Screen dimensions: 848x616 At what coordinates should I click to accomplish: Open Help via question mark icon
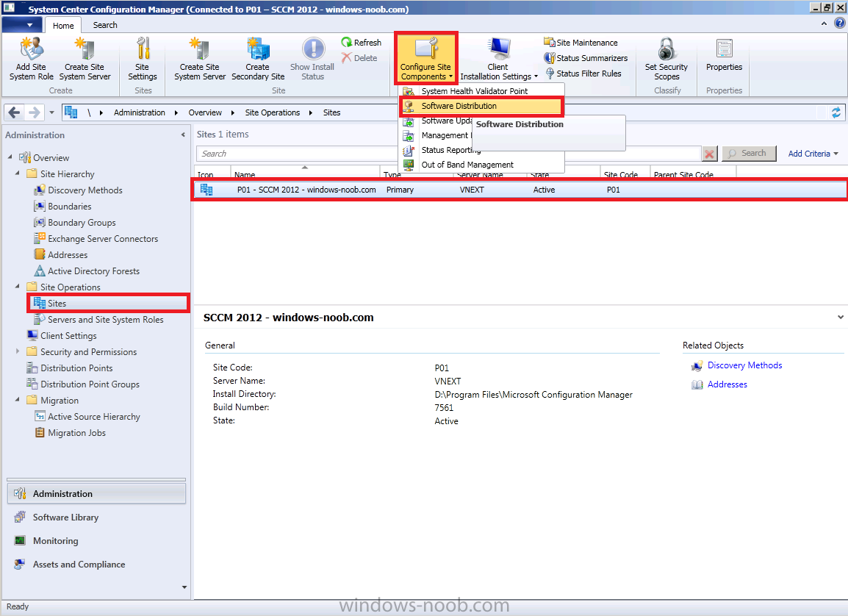pos(840,23)
